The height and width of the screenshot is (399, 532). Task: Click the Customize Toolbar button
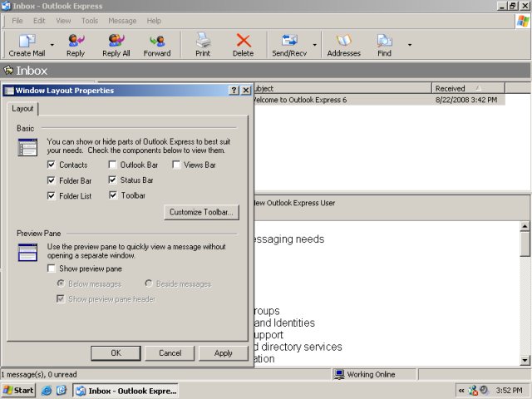tap(201, 213)
